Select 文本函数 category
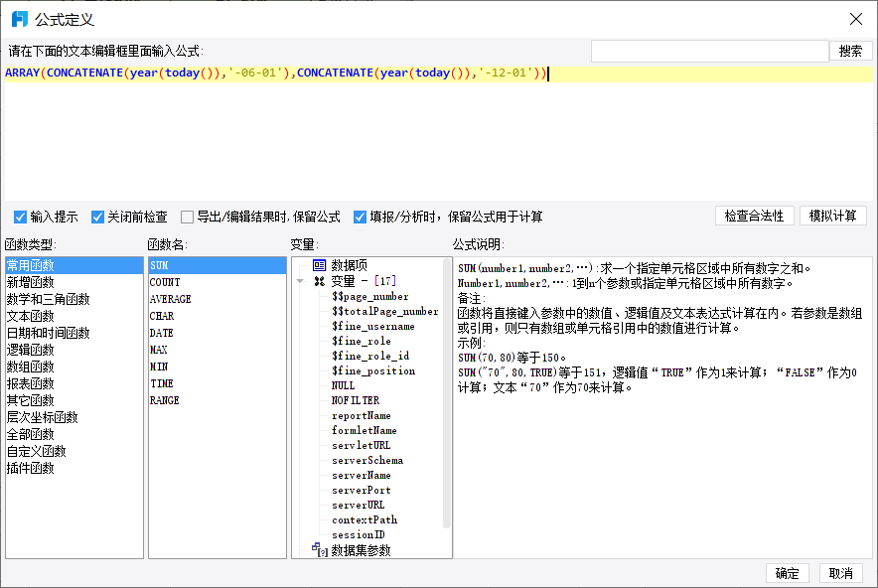This screenshot has width=878, height=588. click(73, 316)
